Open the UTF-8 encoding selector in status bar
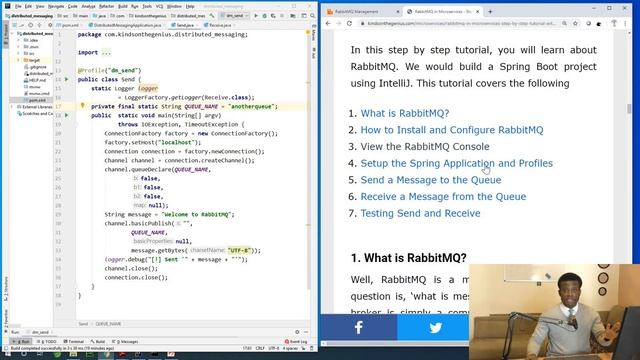The height and width of the screenshot is (360, 640). click(273, 348)
